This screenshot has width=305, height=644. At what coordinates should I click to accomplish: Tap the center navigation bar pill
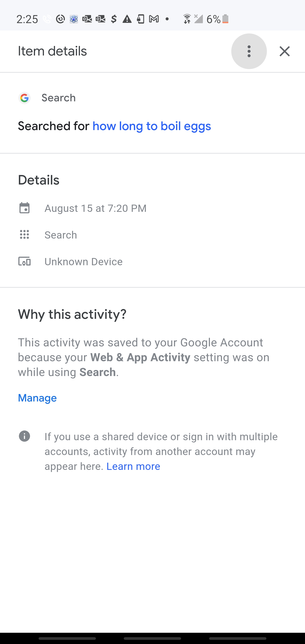(x=152, y=638)
